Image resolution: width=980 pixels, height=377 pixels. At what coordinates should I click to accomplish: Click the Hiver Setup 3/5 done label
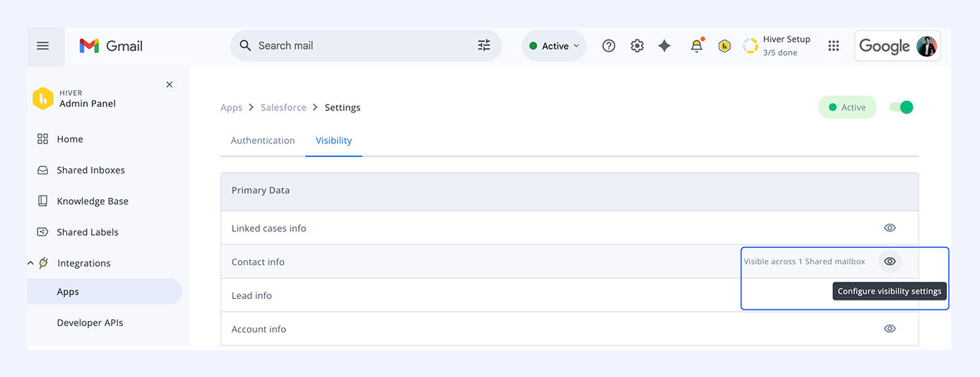(787, 46)
